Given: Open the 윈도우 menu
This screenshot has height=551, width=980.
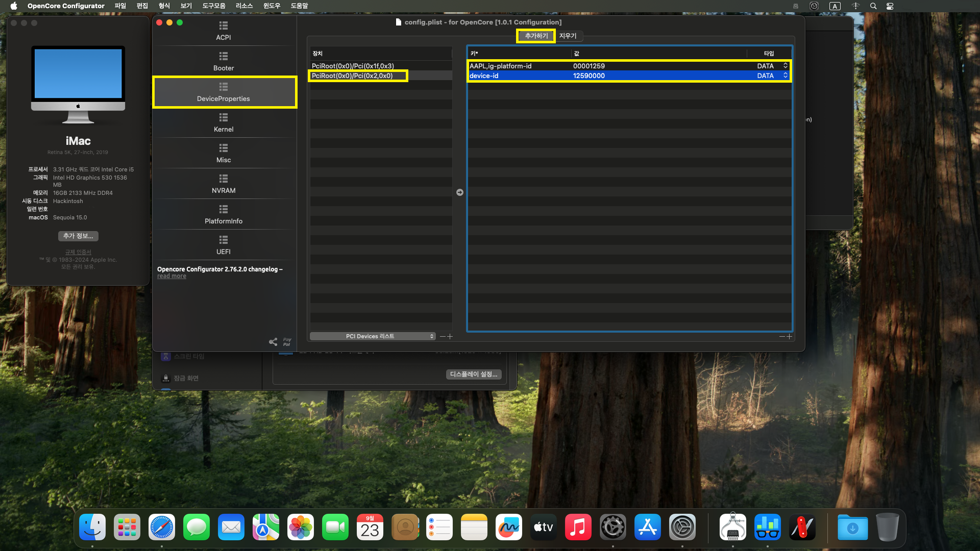Looking at the screenshot, I should coord(272,6).
